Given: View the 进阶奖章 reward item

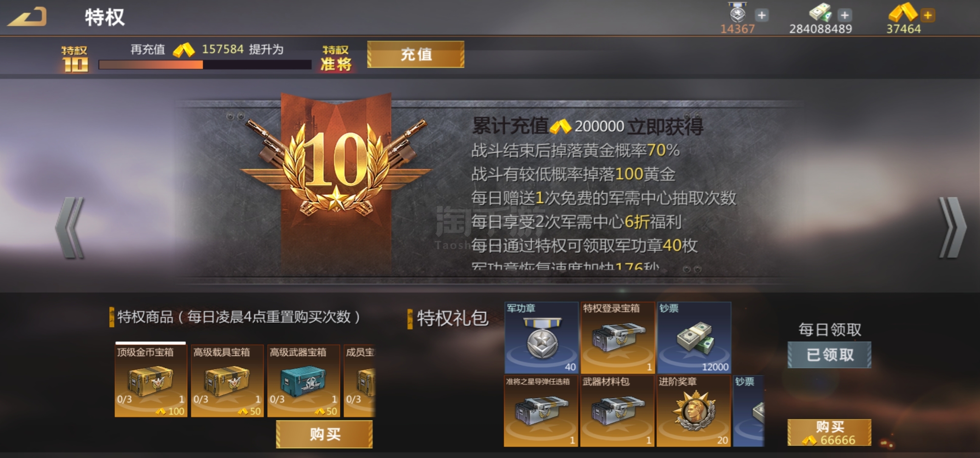Looking at the screenshot, I should [x=694, y=411].
